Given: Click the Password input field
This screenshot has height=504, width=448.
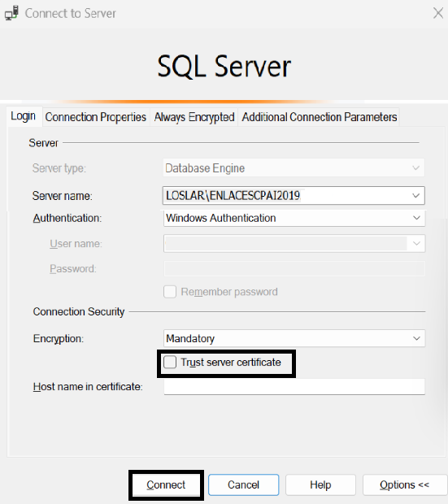Looking at the screenshot, I should (294, 269).
